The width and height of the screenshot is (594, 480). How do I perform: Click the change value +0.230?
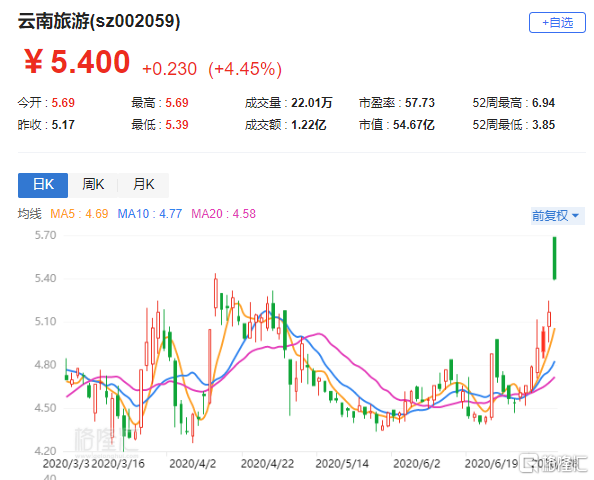pos(169,69)
